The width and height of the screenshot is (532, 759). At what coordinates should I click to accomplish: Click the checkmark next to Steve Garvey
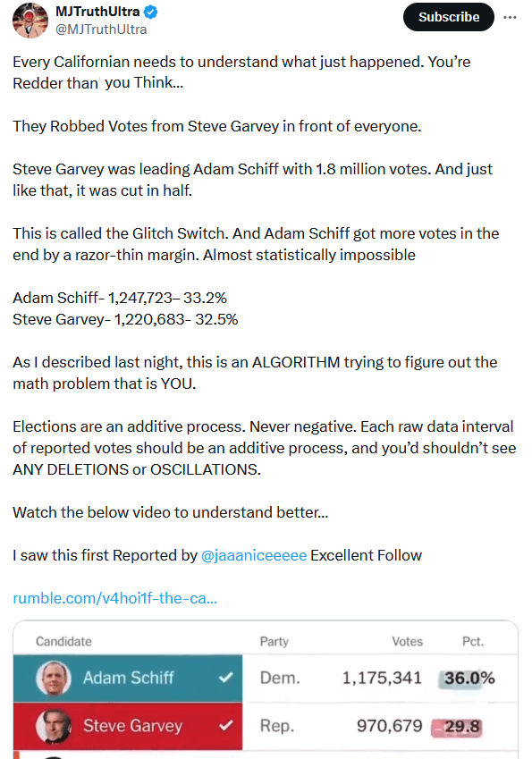coord(225,726)
